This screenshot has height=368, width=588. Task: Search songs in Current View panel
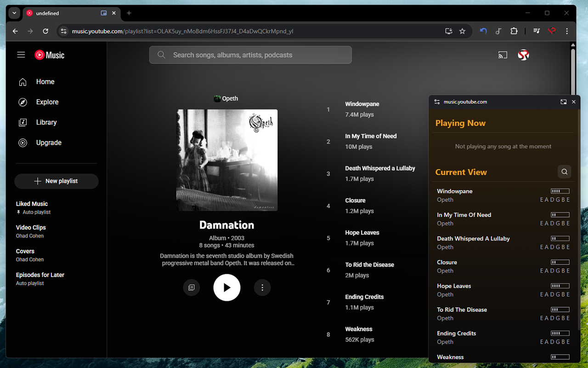[565, 172]
